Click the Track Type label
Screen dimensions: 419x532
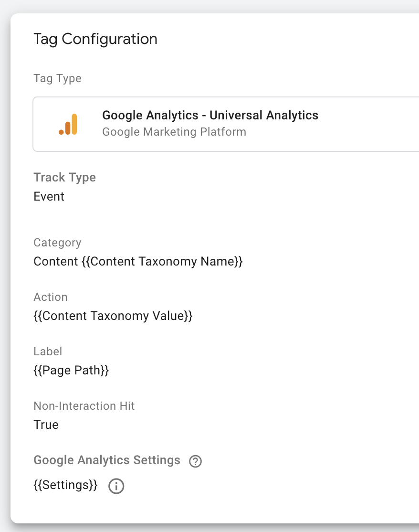[64, 178]
